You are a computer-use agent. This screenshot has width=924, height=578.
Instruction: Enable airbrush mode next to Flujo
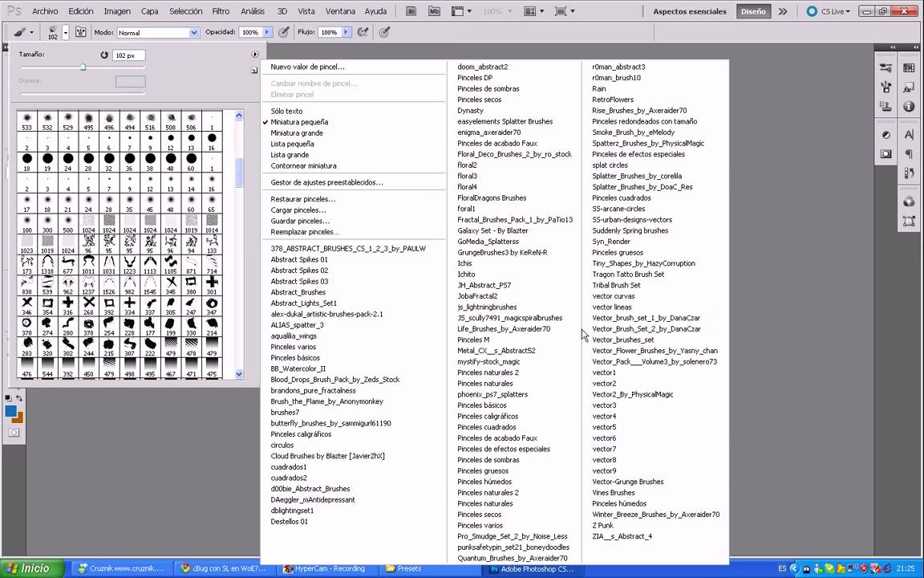tap(363, 32)
